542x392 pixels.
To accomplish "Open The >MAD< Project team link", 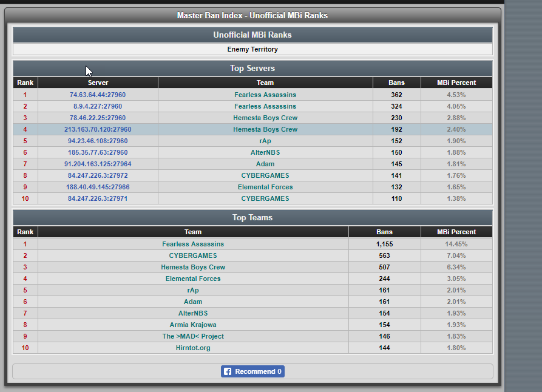I will pos(193,336).
